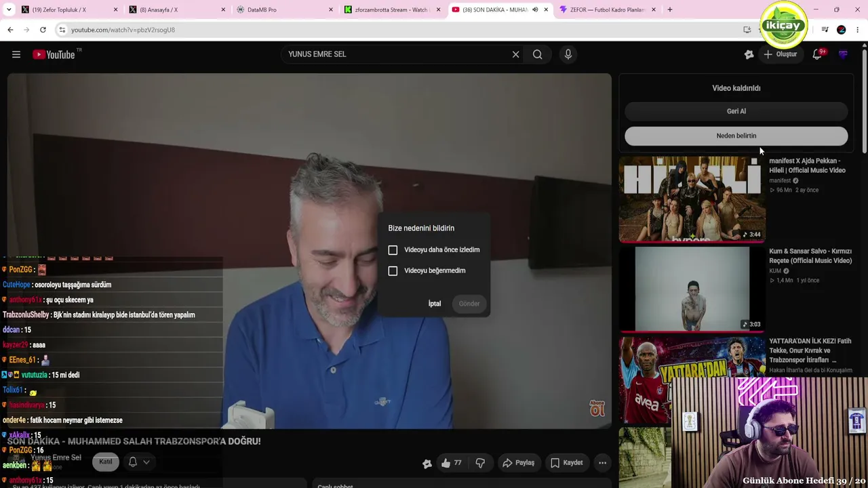Open the YouTube account avatar menu

pos(843,54)
